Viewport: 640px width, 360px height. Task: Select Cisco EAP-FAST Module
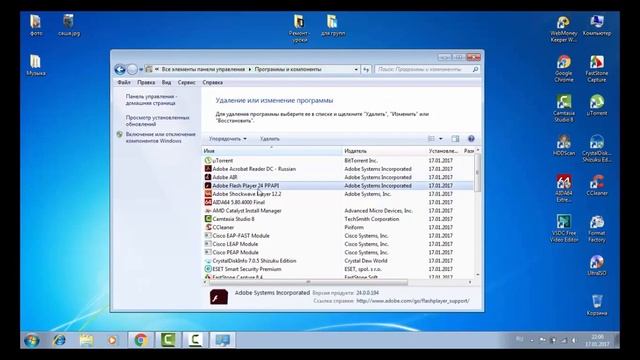pyautogui.click(x=338, y=236)
